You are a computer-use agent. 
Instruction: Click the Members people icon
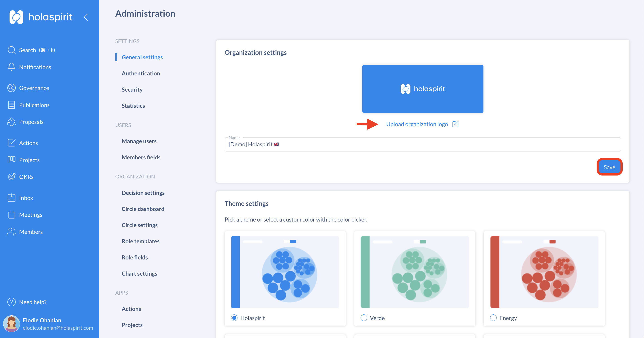click(11, 232)
